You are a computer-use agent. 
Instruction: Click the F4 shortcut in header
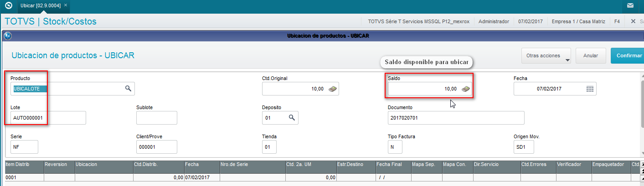pyautogui.click(x=617, y=21)
